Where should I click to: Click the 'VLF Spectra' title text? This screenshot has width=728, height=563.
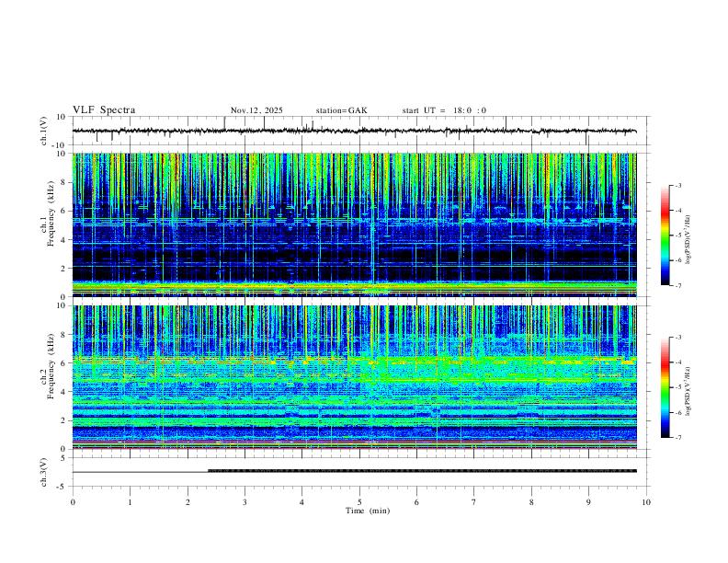click(x=104, y=110)
